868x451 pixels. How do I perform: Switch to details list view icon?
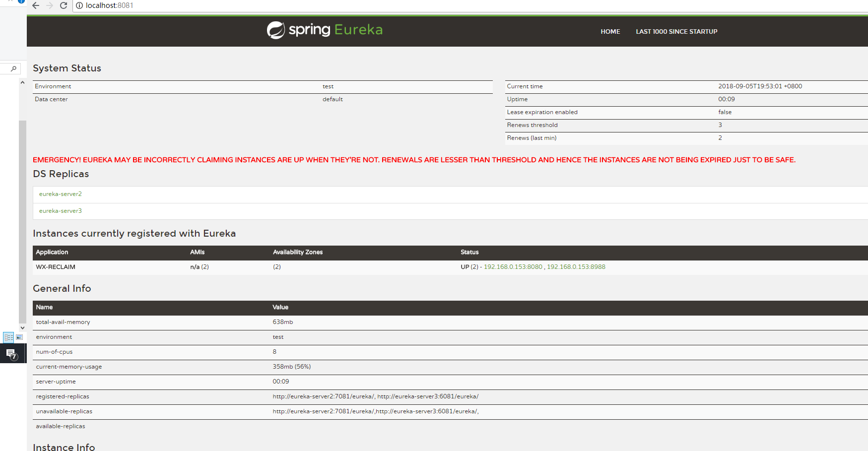click(8, 337)
